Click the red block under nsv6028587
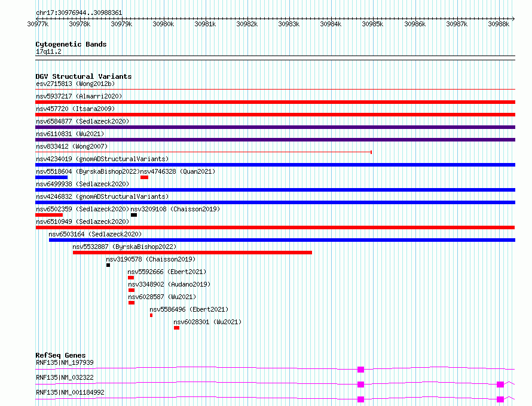Viewport: 532px width, 406px height. pos(132,303)
